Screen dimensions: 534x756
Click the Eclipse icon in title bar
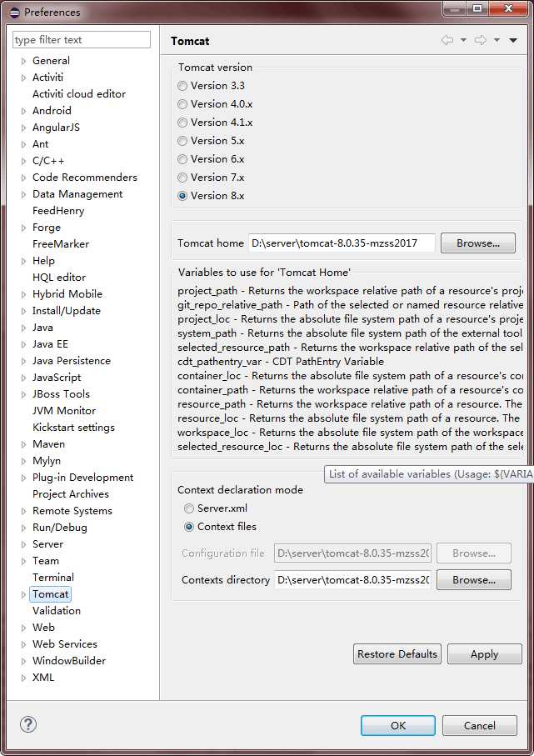point(15,12)
